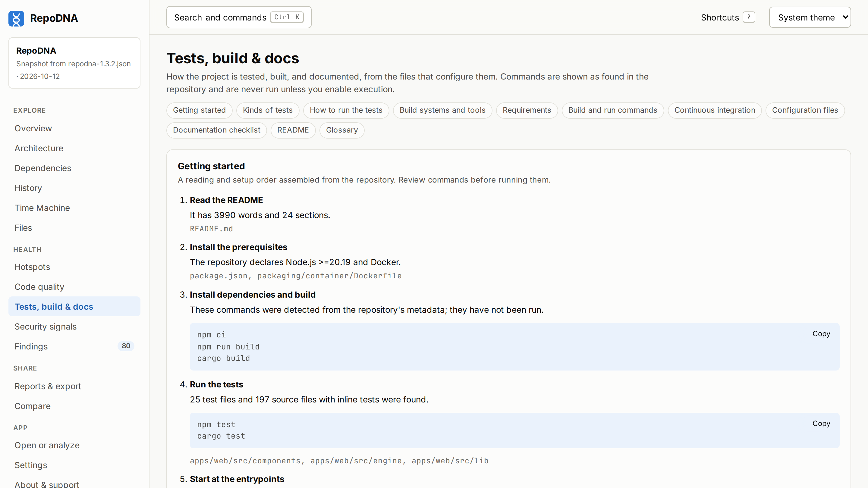This screenshot has width=868, height=488.
Task: Focus the Search and commands box
Action: pyautogui.click(x=239, y=17)
